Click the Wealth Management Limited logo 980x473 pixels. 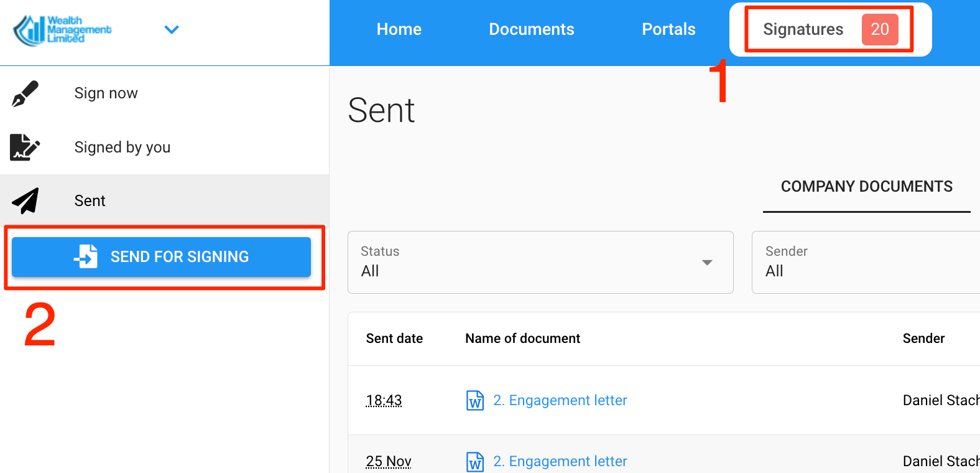point(62,30)
